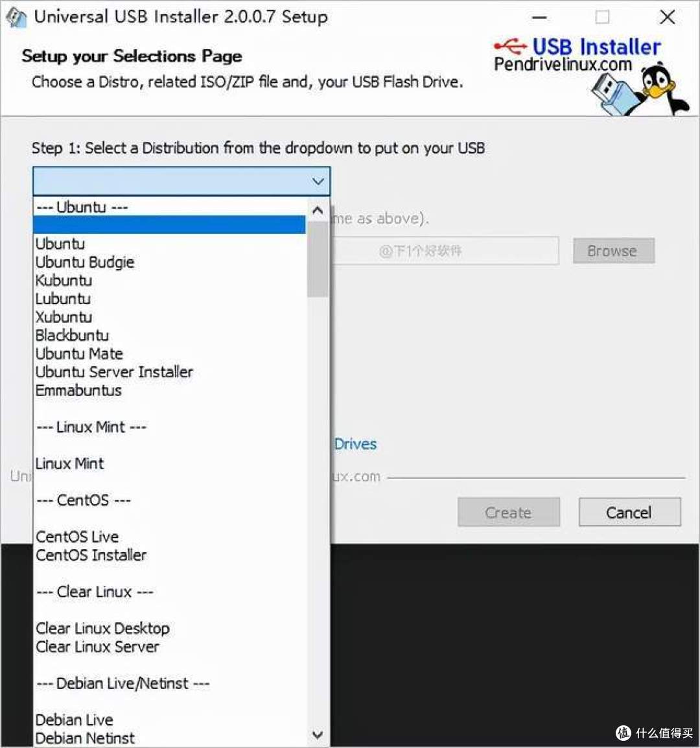700x748 pixels.
Task: Click the Browse button
Action: pyautogui.click(x=614, y=251)
